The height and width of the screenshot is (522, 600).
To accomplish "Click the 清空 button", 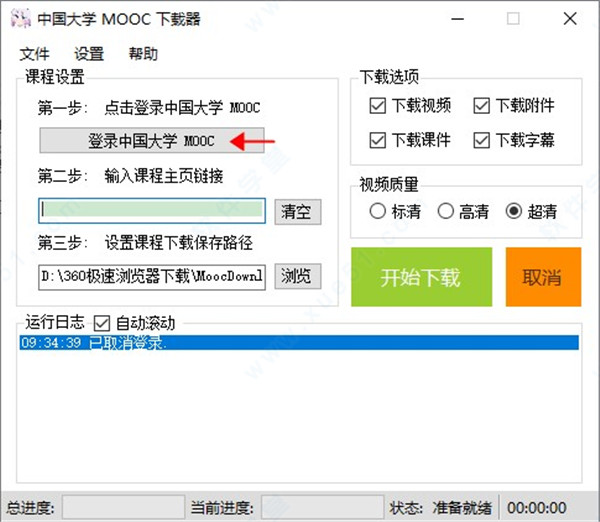I will [298, 212].
